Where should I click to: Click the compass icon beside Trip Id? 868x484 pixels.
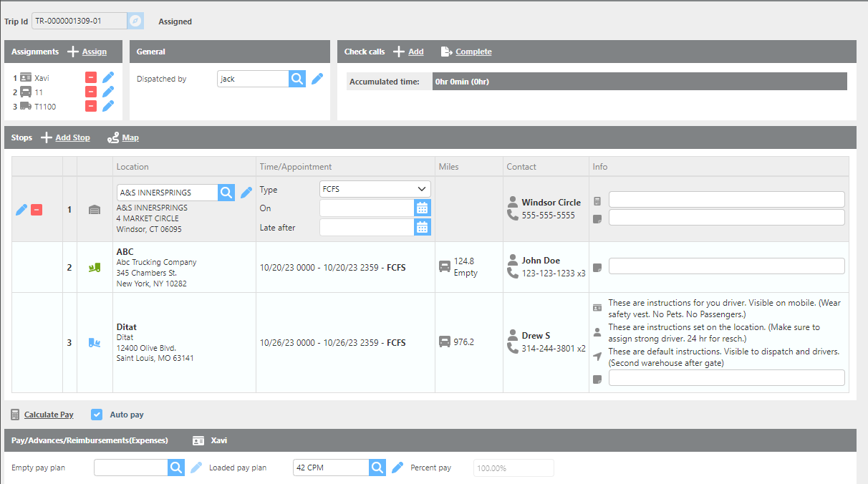(x=135, y=21)
